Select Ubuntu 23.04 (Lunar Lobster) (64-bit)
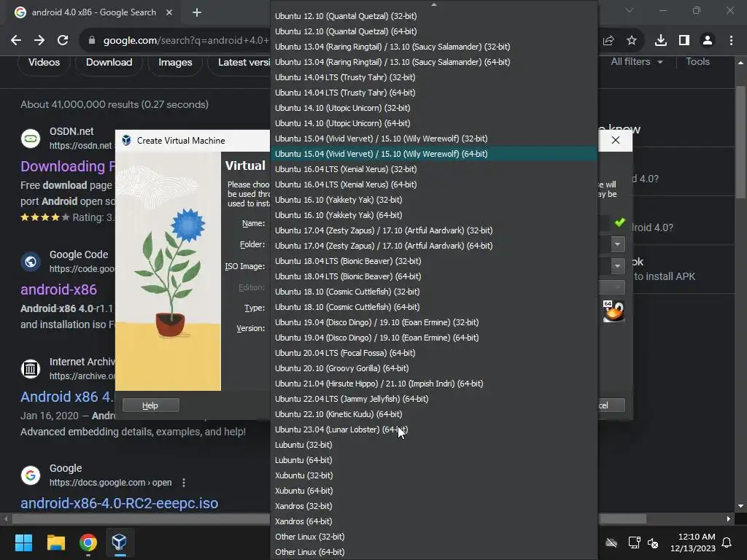The image size is (747, 560). (433, 429)
